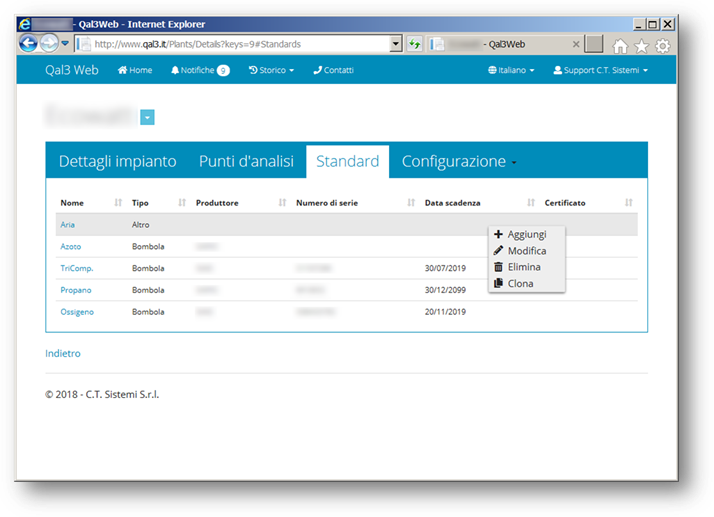This screenshot has height=517, width=714.
Task: Open the browser settings gear icon
Action: [662, 46]
